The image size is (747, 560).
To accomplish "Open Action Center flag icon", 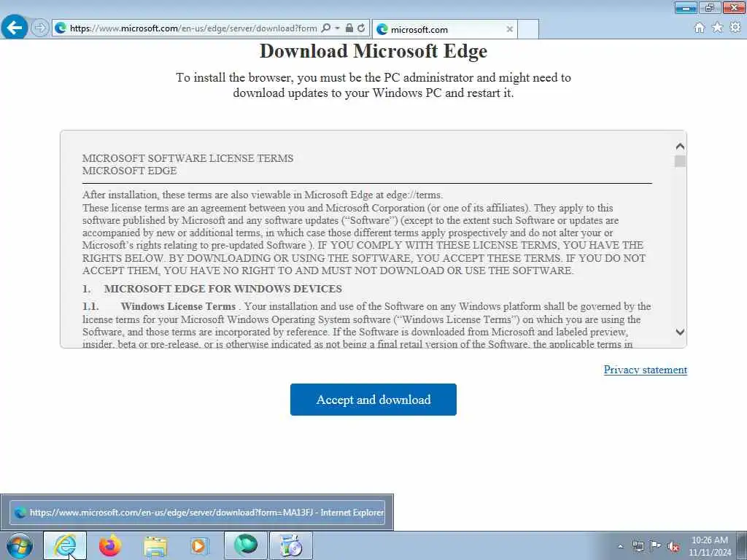I will 656,546.
